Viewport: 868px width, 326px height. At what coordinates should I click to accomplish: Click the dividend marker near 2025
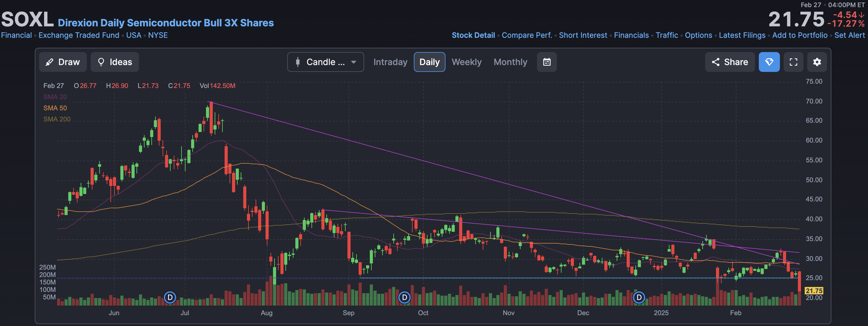(x=639, y=297)
